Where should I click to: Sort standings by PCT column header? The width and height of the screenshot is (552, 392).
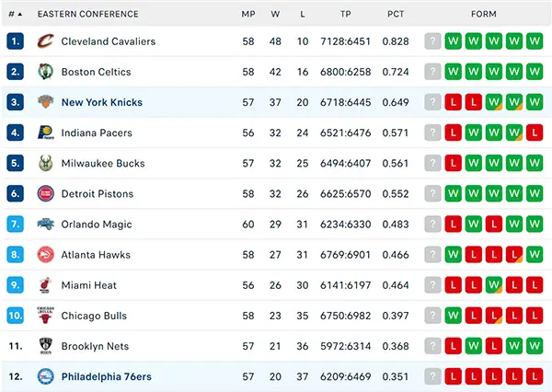(396, 14)
